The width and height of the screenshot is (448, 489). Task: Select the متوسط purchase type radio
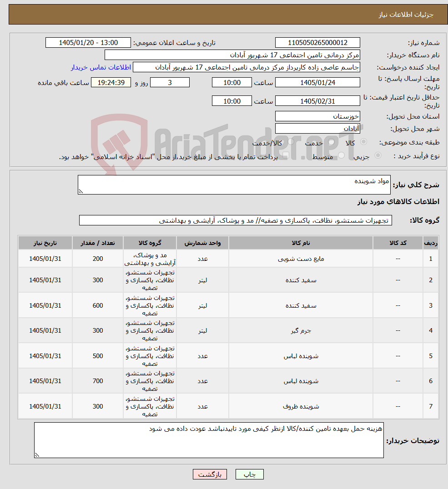[x=341, y=155]
